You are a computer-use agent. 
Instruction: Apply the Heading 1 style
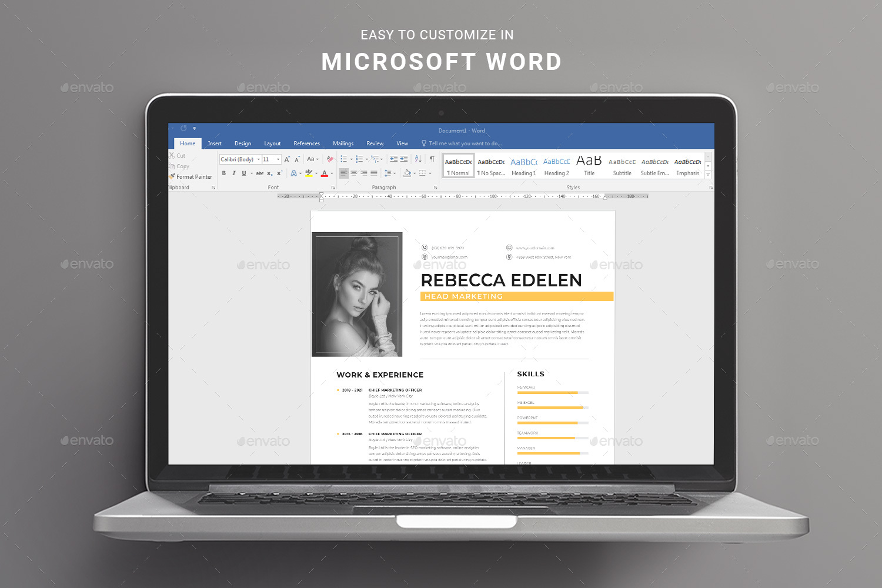click(524, 166)
